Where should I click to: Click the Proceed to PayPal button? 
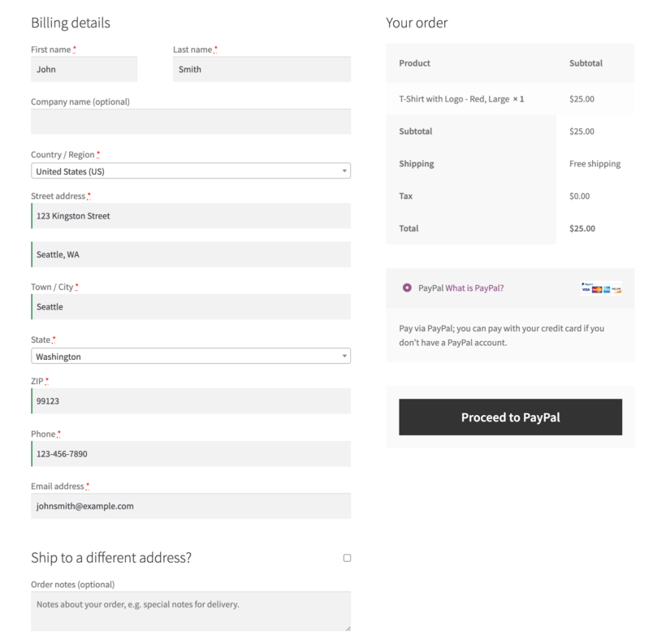[510, 417]
